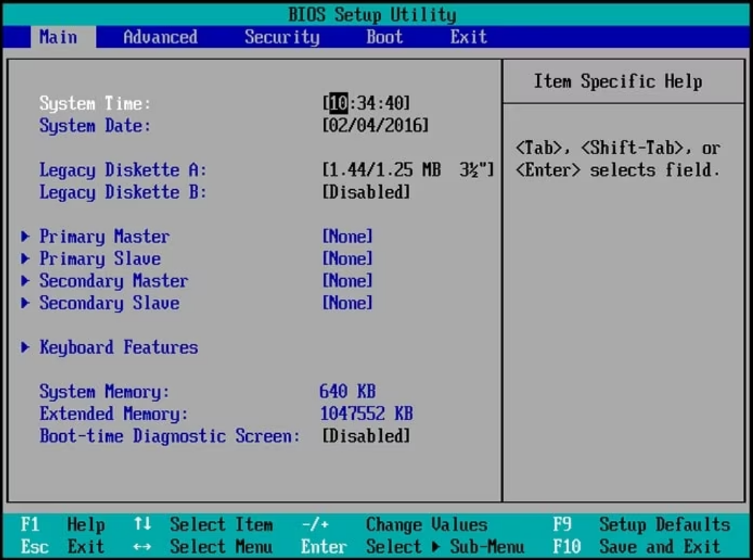Screen dimensions: 753x560
Task: Open the Secondary Slave sub-menu label
Action: [109, 303]
